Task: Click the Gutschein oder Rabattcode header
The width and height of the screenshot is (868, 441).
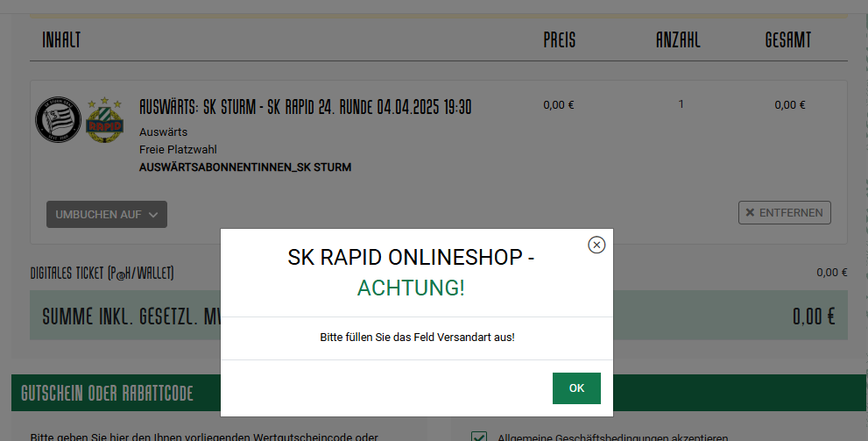Action: click(x=108, y=394)
